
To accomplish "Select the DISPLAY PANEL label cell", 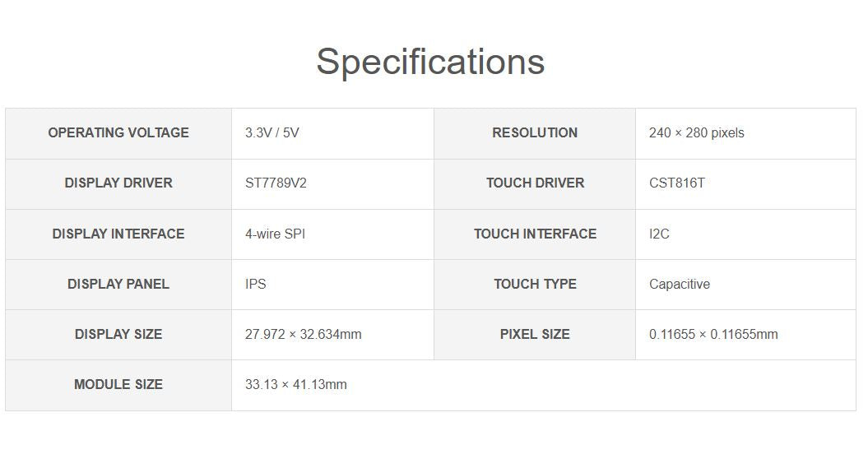I will coord(118,284).
